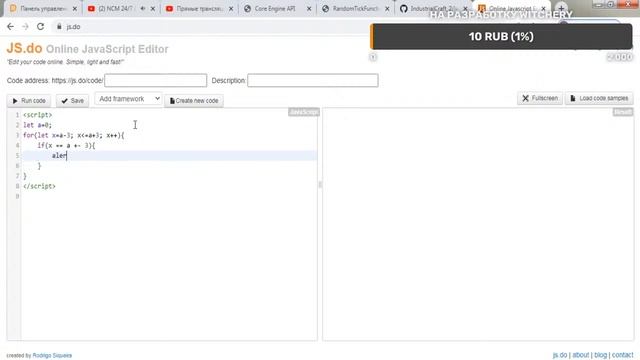Click the JavaScript label in editor
Image resolution: width=640 pixels, height=360 pixels.
point(304,112)
